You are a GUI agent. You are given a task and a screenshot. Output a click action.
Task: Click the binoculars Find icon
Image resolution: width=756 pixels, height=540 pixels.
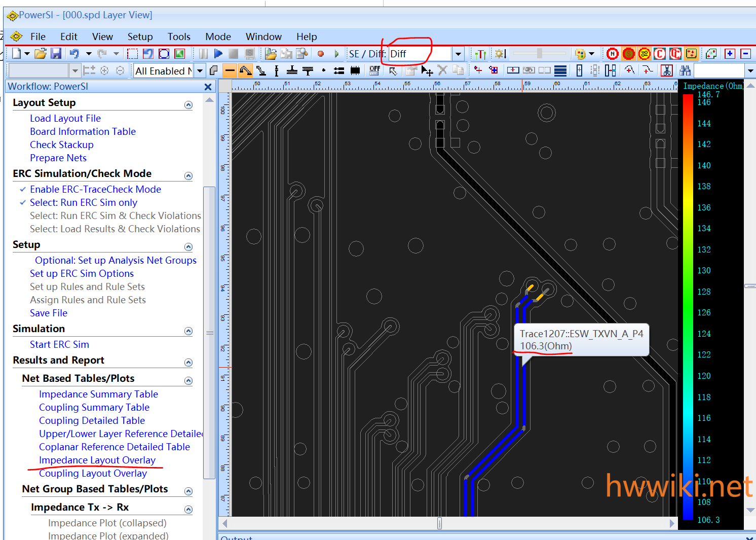coord(685,70)
